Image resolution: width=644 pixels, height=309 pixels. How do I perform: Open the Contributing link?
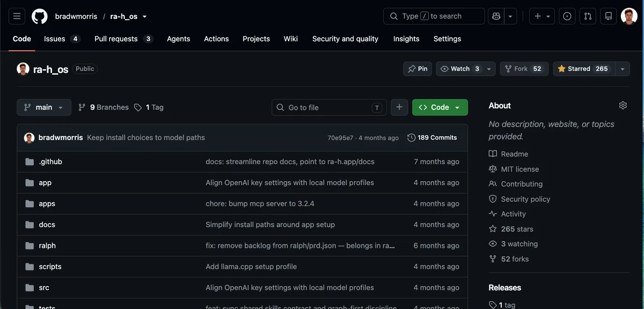522,184
